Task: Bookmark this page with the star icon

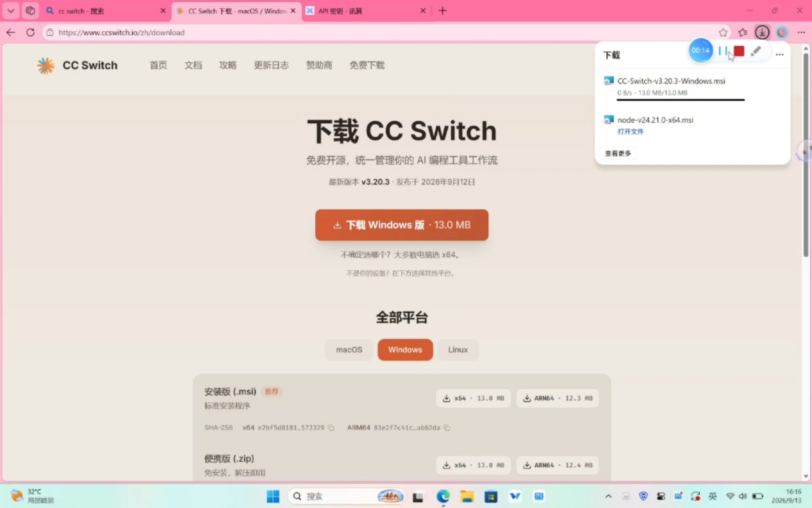Action: tap(723, 32)
